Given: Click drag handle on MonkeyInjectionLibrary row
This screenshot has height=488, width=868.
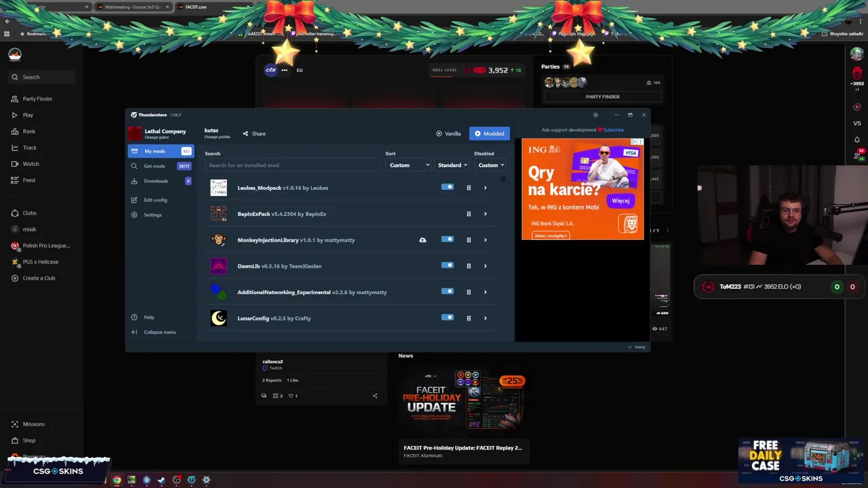Looking at the screenshot, I should point(469,240).
